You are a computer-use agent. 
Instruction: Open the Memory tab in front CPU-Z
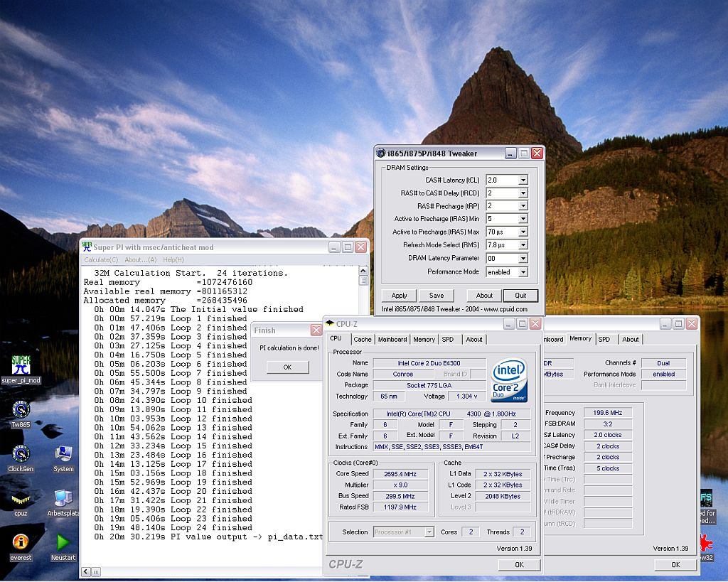point(424,339)
